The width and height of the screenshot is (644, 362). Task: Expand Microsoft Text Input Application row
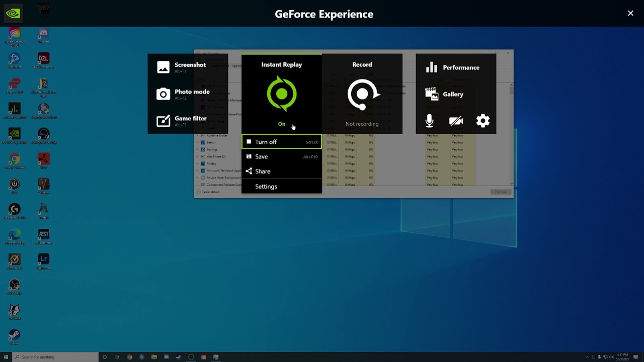[198, 170]
